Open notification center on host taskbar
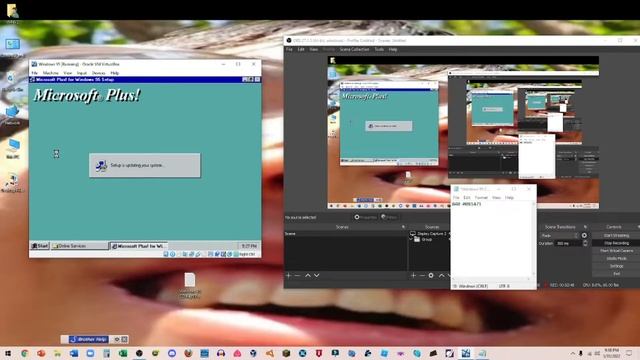640x360 pixels. [629, 353]
